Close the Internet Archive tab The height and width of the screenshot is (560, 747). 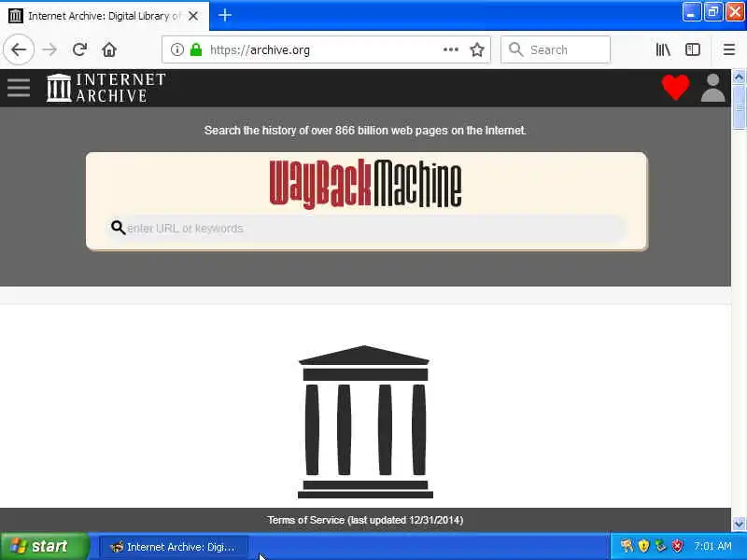(193, 16)
